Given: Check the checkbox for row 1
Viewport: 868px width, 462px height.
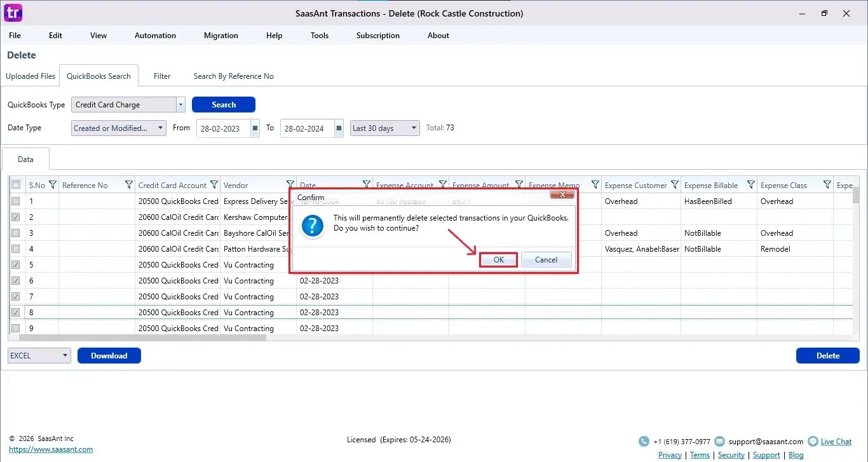Looking at the screenshot, I should pos(16,201).
